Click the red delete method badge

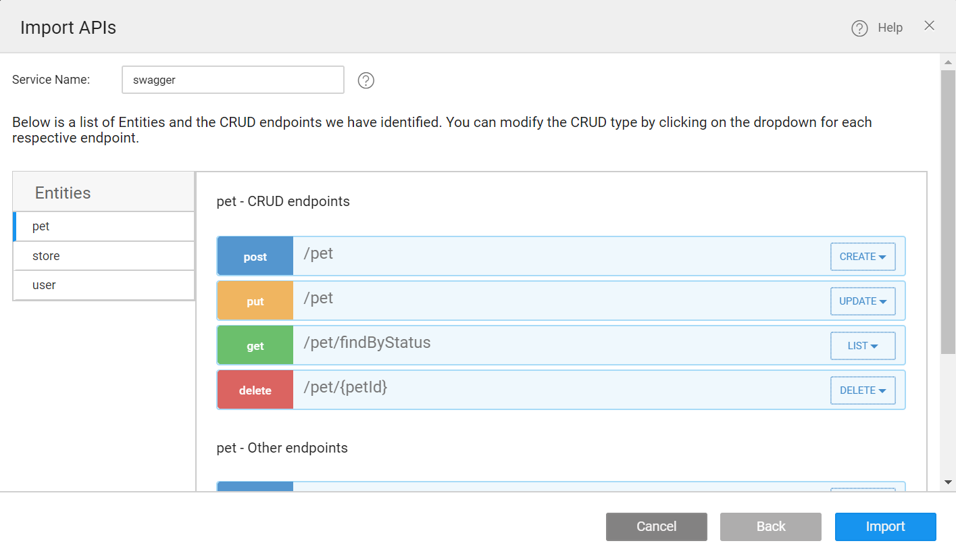tap(255, 390)
